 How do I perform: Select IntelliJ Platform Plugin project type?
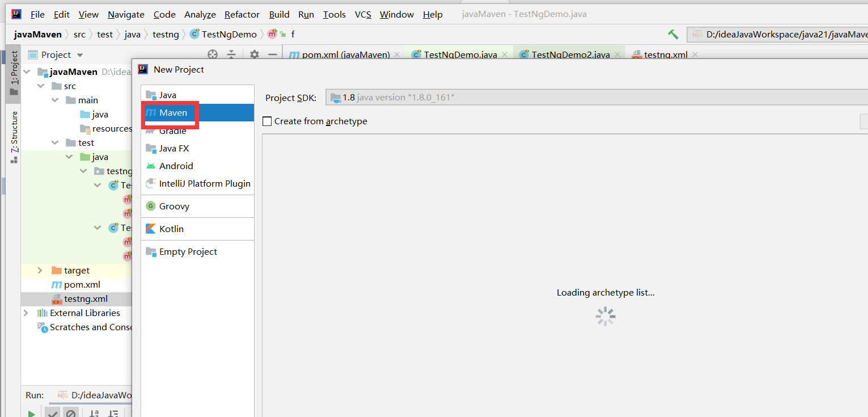point(197,183)
